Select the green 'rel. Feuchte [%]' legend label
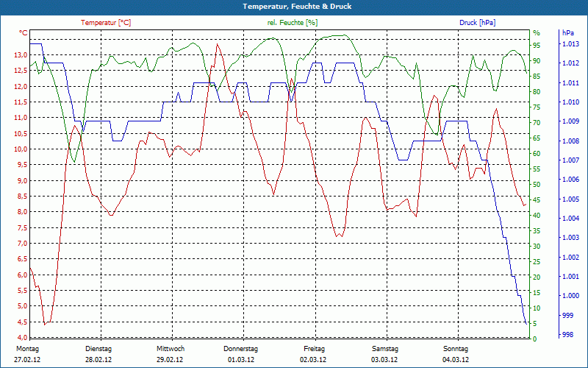Screen dimensions: 588x368 click(293, 23)
